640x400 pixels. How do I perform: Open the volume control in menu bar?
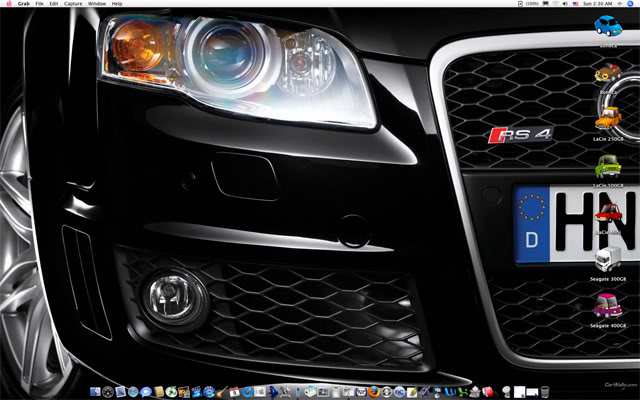(565, 4)
